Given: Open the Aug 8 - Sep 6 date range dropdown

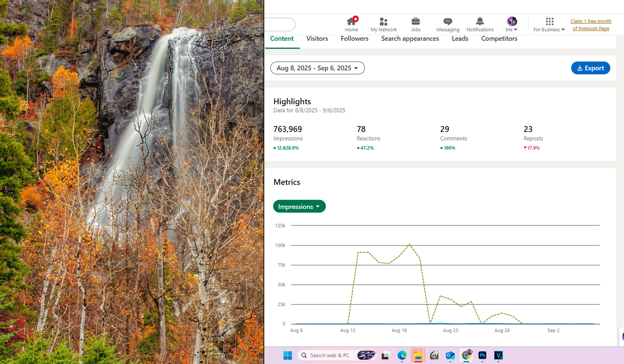Looking at the screenshot, I should pyautogui.click(x=317, y=68).
